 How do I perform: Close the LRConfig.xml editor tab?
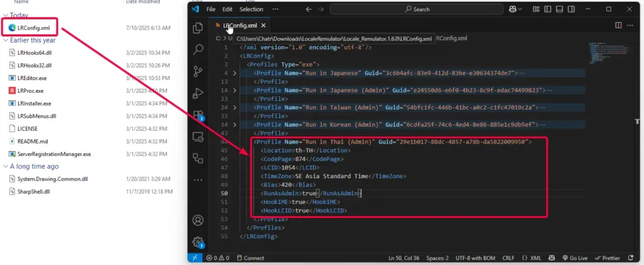[x=264, y=25]
